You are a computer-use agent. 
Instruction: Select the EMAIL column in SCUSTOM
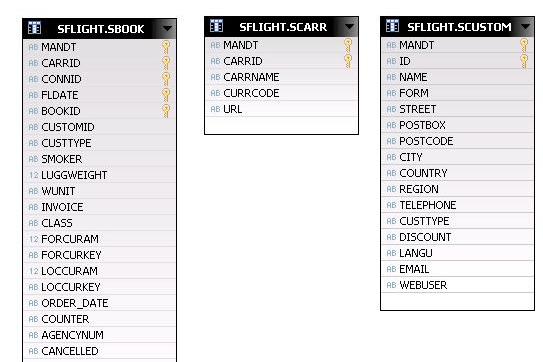(457, 269)
